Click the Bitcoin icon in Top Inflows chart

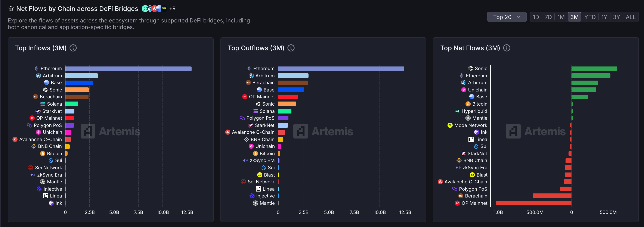43,154
